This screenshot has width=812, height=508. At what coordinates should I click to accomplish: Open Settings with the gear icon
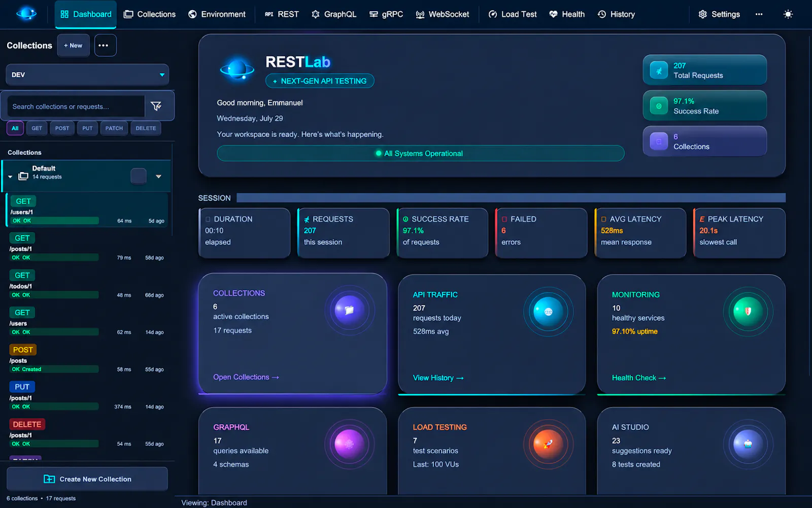coord(719,14)
